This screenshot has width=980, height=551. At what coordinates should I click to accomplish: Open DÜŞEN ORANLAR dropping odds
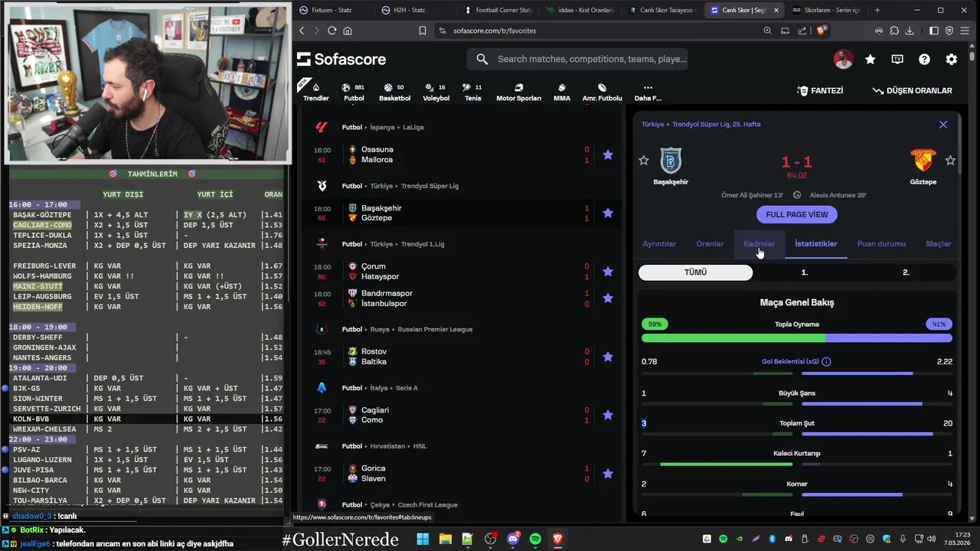tap(912, 90)
